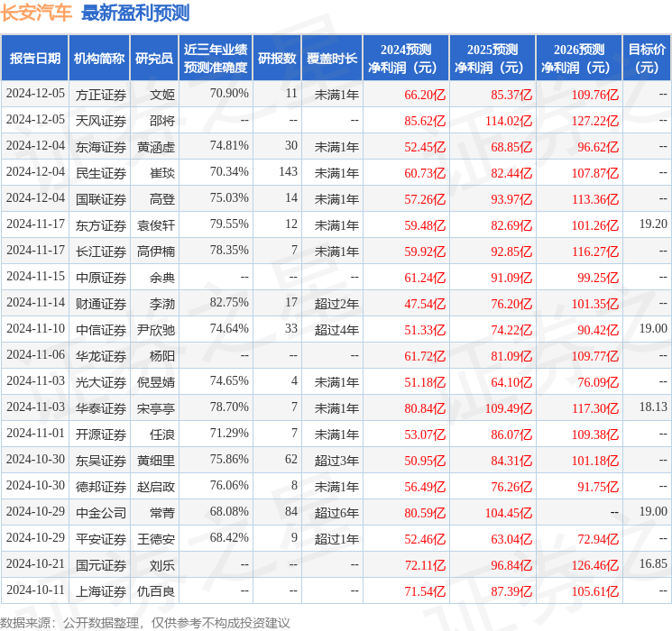672x631 pixels.
Task: Click the 研究员 column header
Action: [x=154, y=59]
